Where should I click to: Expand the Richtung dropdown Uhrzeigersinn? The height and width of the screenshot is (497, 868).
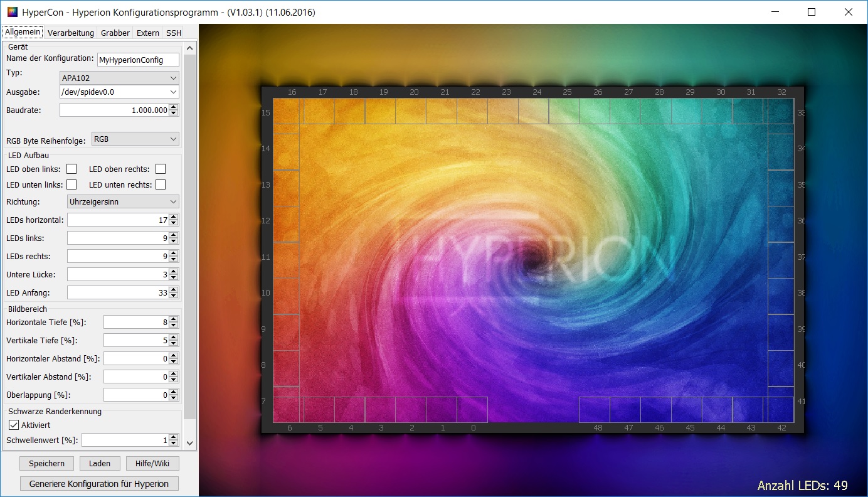[x=123, y=201]
